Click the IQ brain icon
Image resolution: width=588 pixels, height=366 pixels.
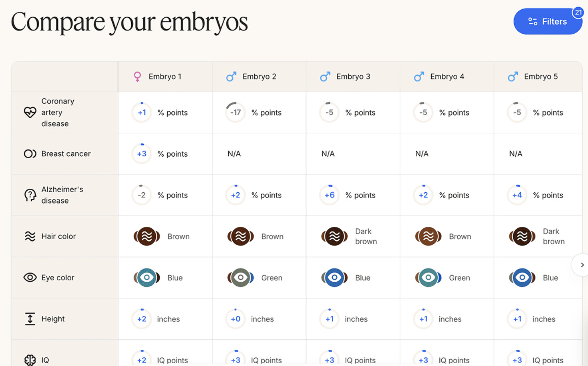pos(30,360)
